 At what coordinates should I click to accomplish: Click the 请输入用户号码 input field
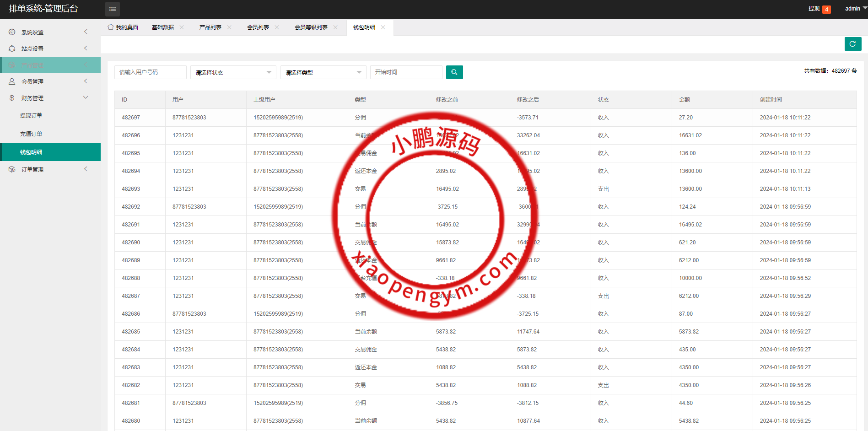[x=150, y=72]
